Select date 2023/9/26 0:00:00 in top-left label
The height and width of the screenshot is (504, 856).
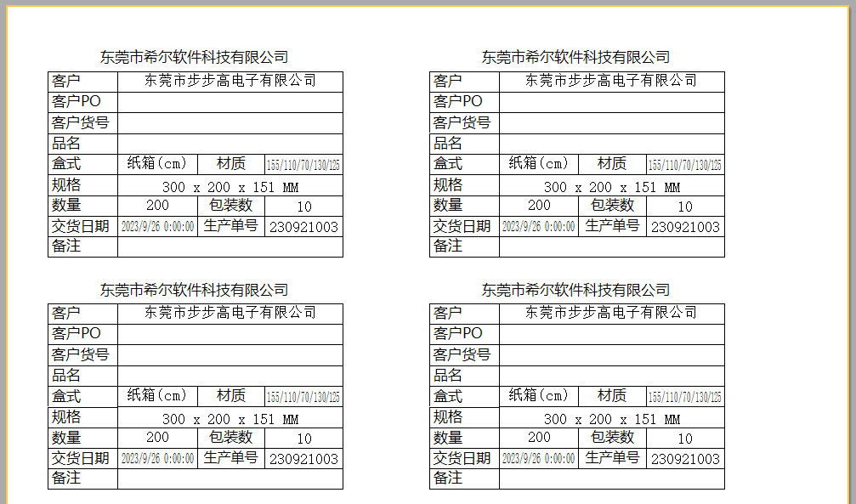tap(157, 227)
